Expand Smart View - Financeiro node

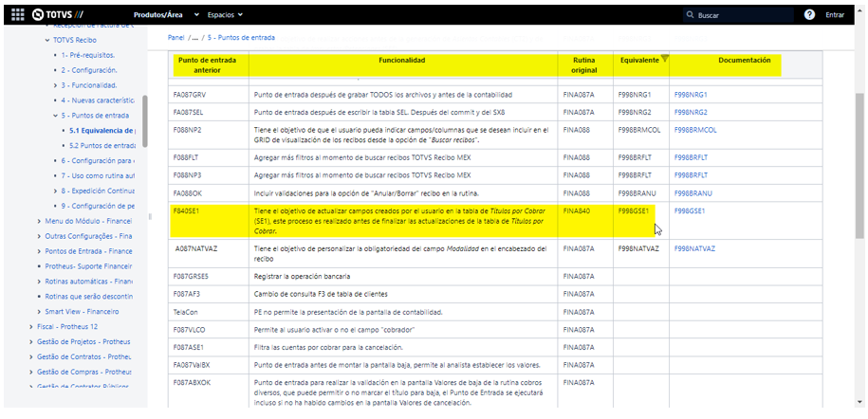click(39, 312)
